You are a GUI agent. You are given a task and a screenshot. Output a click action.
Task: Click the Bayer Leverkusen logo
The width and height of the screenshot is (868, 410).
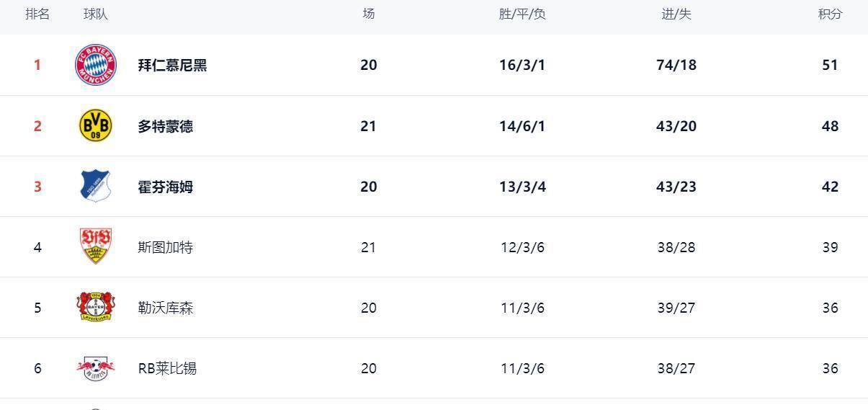pyautogui.click(x=96, y=308)
